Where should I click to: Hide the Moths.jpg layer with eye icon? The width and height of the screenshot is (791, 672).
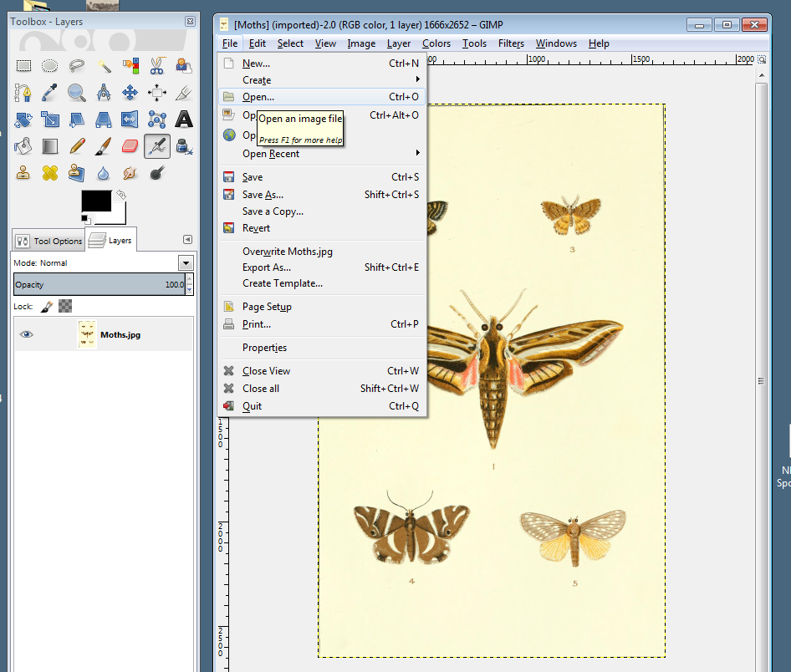(x=27, y=334)
